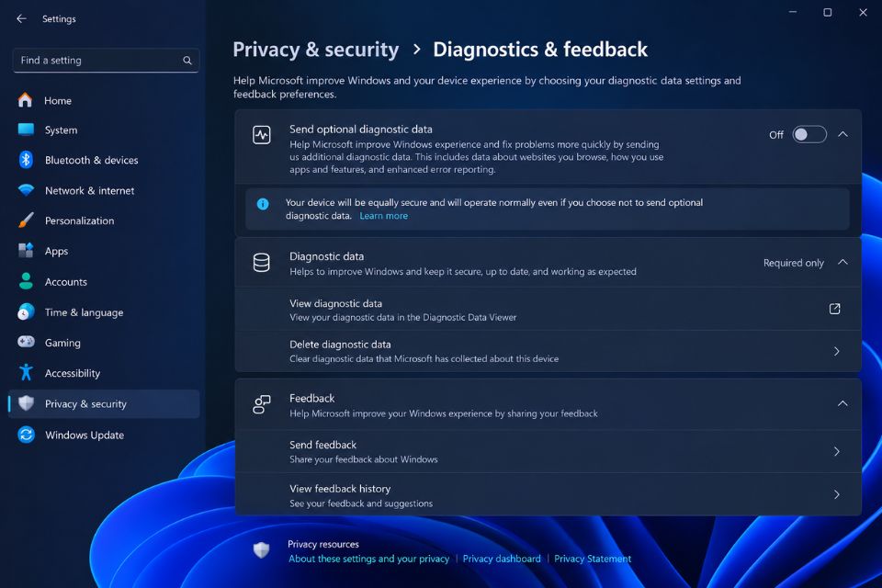The image size is (882, 588).
Task: Click the Required only status text
Action: [793, 263]
